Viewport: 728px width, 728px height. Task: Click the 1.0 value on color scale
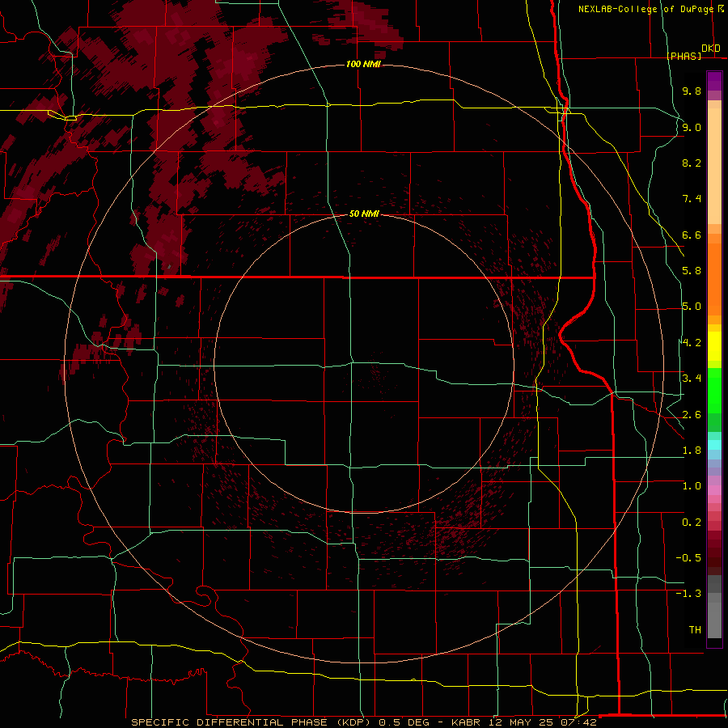[x=692, y=486]
